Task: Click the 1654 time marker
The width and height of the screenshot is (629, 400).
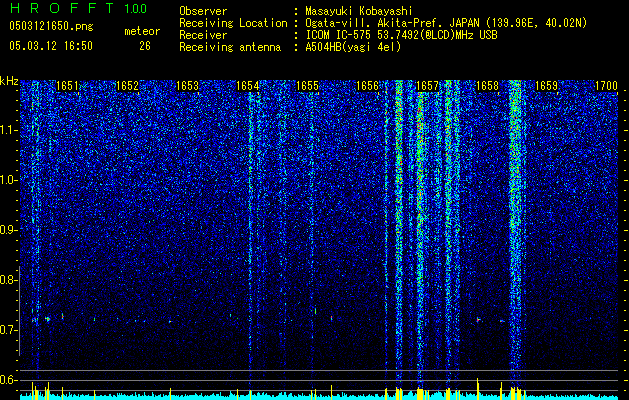Action: (x=248, y=86)
